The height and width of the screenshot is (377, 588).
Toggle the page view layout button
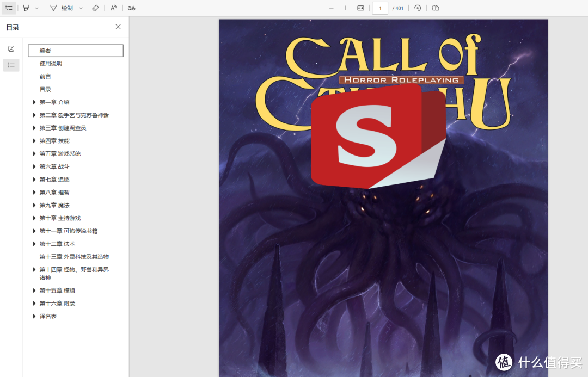coord(436,8)
